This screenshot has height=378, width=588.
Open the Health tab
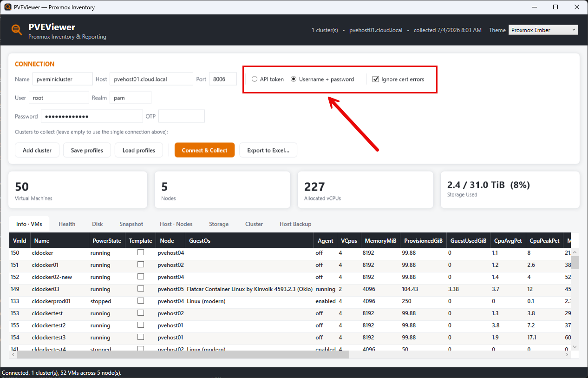coord(67,224)
